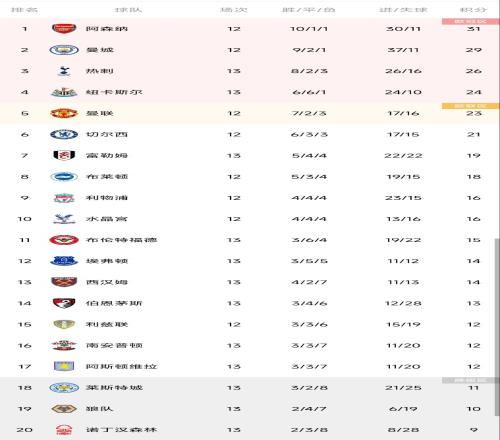The width and height of the screenshot is (500, 440).
Task: Open the Manchester City crest icon
Action: point(64,50)
